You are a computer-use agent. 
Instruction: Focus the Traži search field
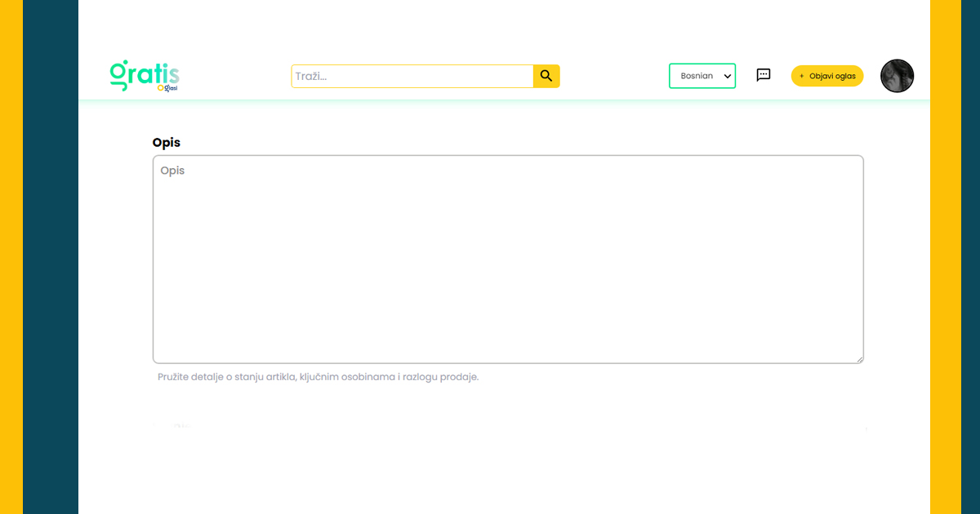[x=412, y=76]
